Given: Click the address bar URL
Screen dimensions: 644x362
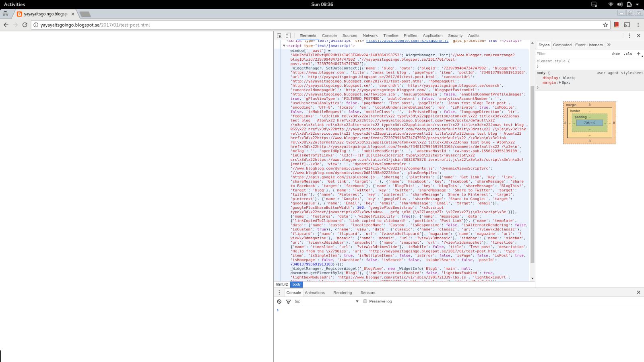Looking at the screenshot, I should click(95, 25).
